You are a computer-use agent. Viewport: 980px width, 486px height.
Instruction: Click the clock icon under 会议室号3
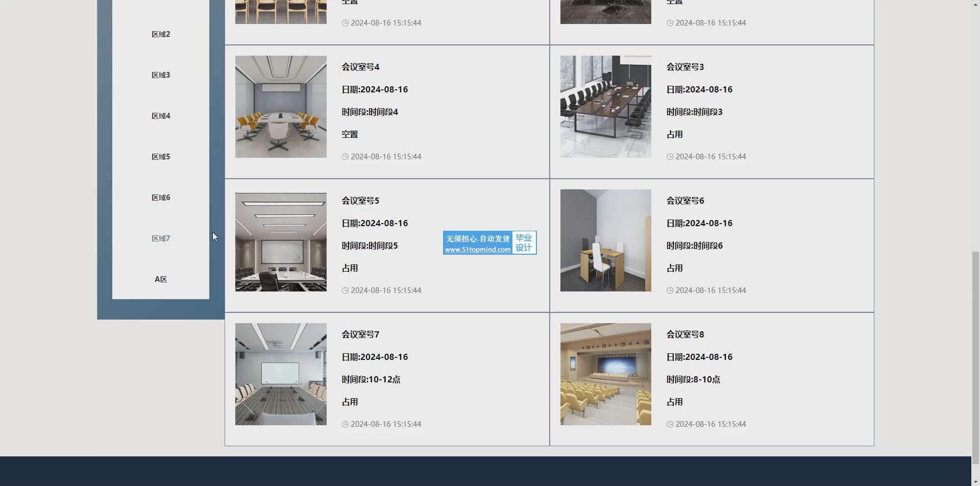(670, 157)
